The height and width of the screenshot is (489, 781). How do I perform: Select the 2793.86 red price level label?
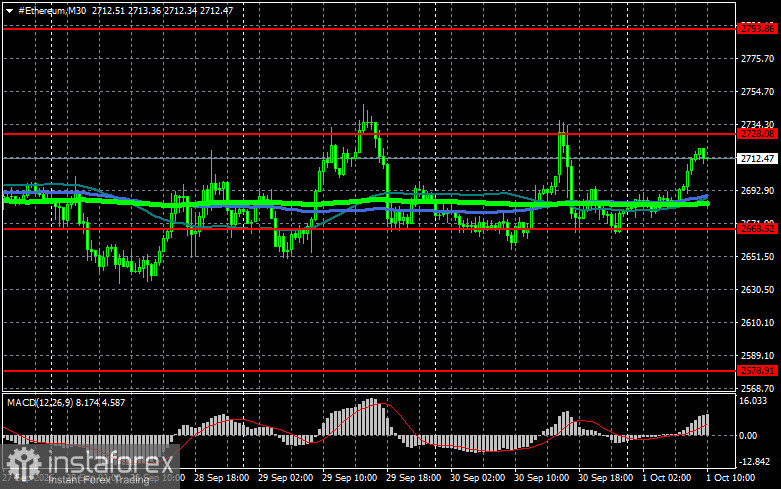[x=757, y=29]
